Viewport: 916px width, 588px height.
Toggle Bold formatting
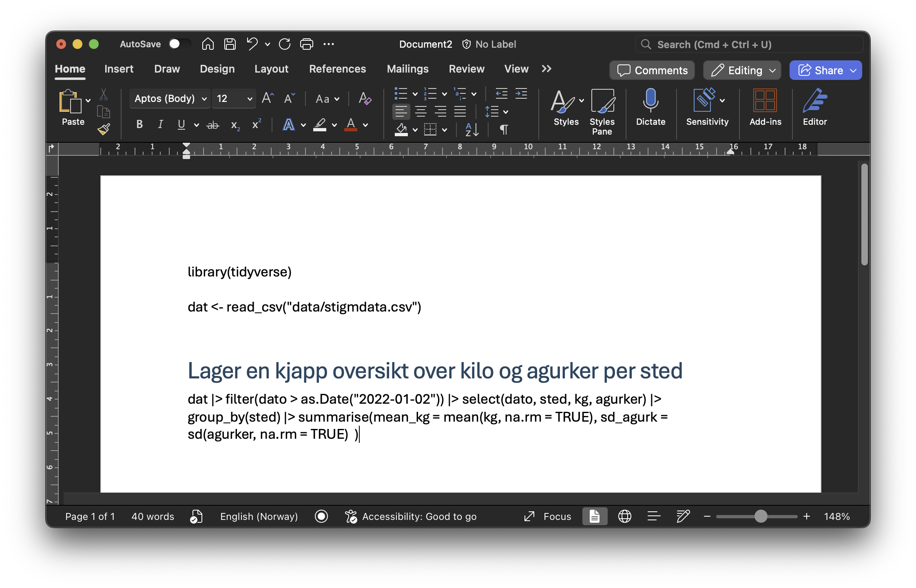click(139, 125)
